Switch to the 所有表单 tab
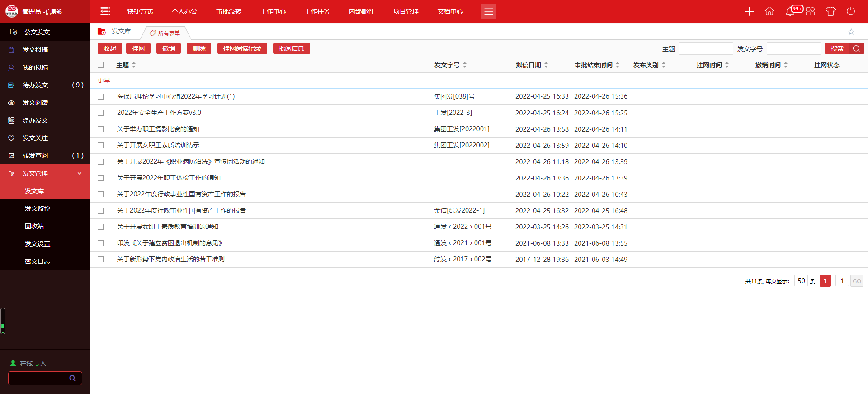 pos(165,33)
